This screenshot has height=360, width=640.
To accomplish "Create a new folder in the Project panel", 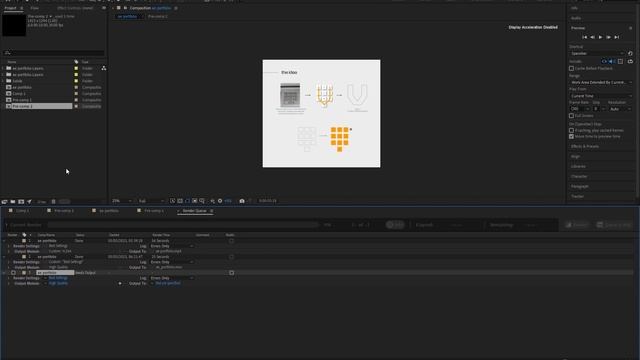I will [x=13, y=202].
